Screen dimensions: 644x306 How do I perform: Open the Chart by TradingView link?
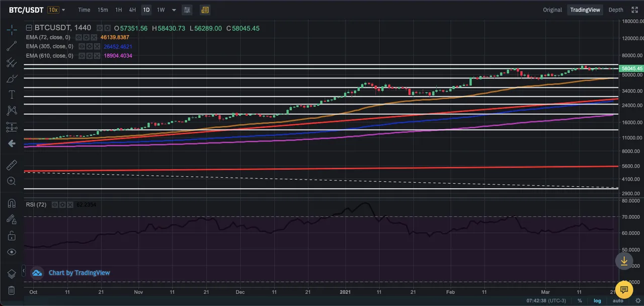[79, 273]
